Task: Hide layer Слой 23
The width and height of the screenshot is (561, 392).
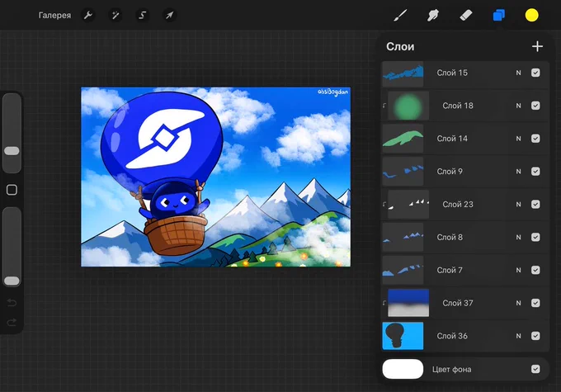Action: pyautogui.click(x=535, y=205)
